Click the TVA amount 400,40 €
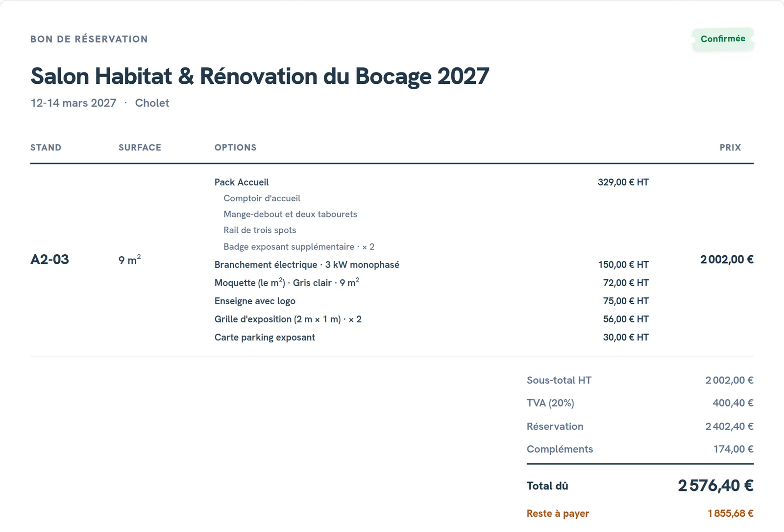The height and width of the screenshot is (532, 784). tap(733, 403)
